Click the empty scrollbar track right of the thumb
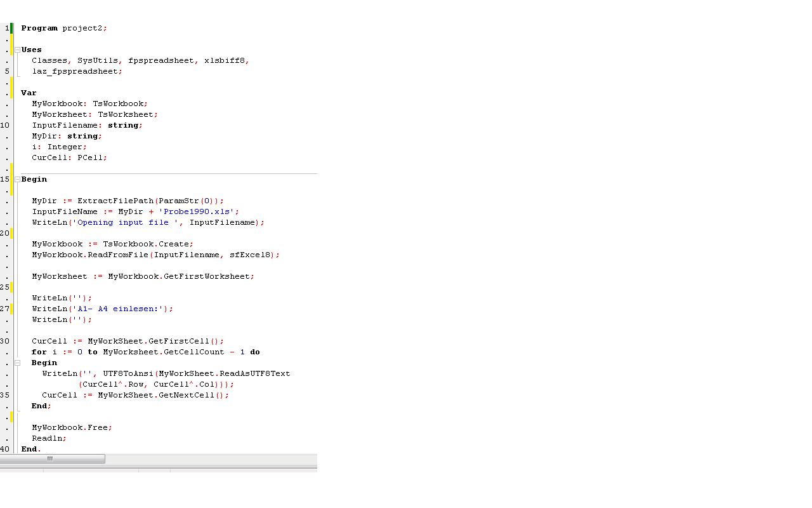 point(209,458)
